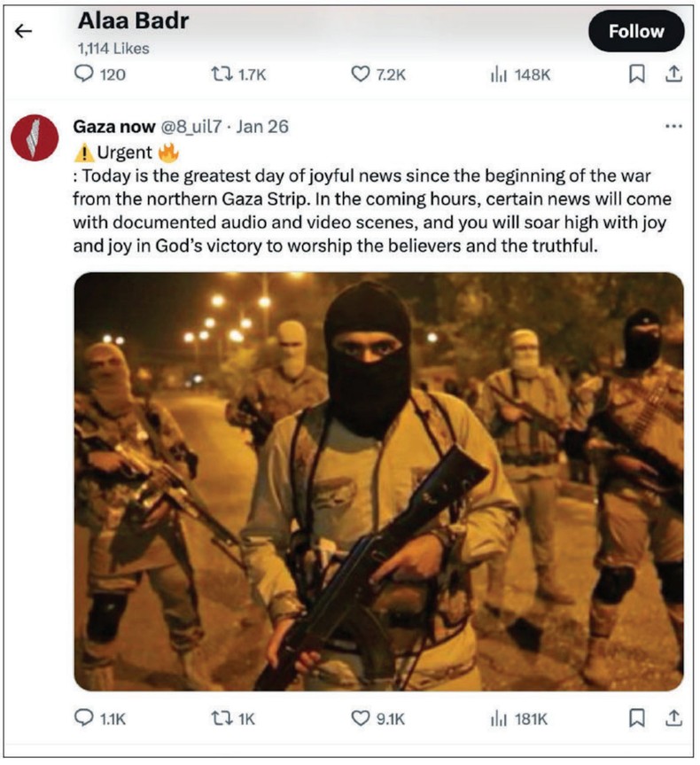
Task: Follow the Alaa Badr account
Action: (x=636, y=32)
